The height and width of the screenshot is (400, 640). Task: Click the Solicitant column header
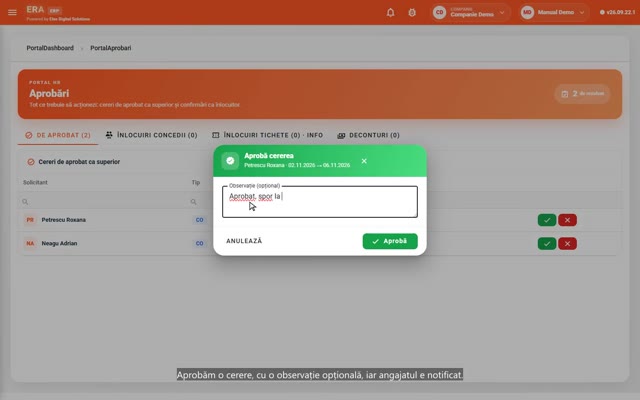(35, 182)
